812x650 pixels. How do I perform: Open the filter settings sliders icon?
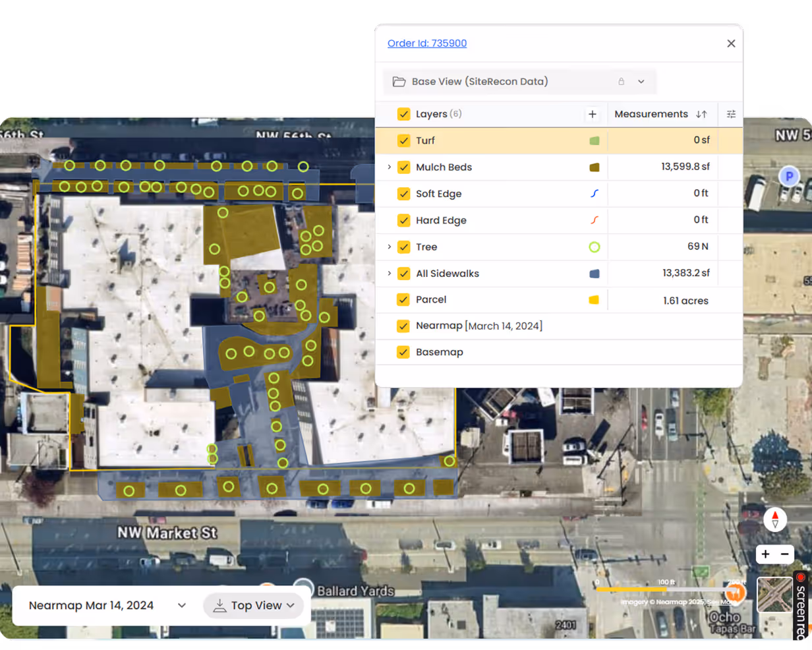pyautogui.click(x=731, y=115)
